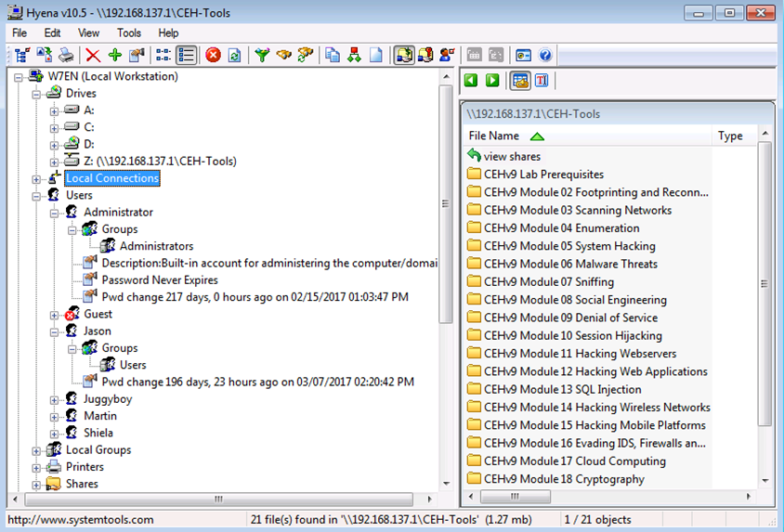This screenshot has height=532, width=784.
Task: Click the view shares link
Action: pyautogui.click(x=512, y=156)
